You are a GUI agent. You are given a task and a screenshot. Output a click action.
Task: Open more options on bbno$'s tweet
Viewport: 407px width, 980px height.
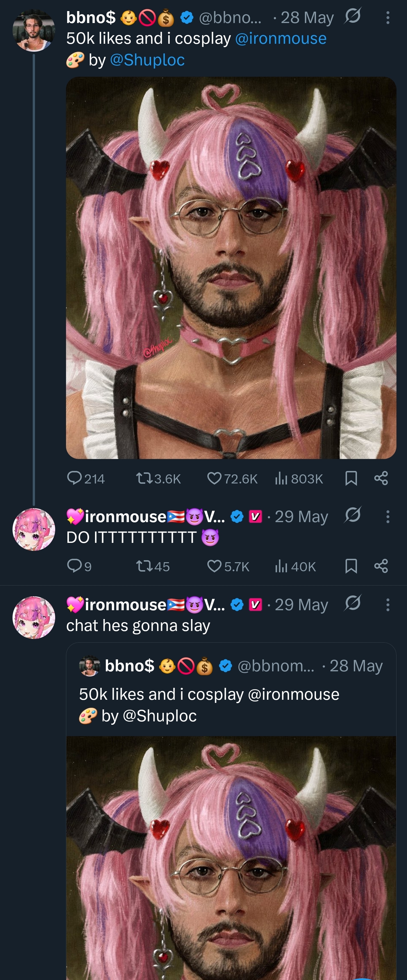[388, 18]
